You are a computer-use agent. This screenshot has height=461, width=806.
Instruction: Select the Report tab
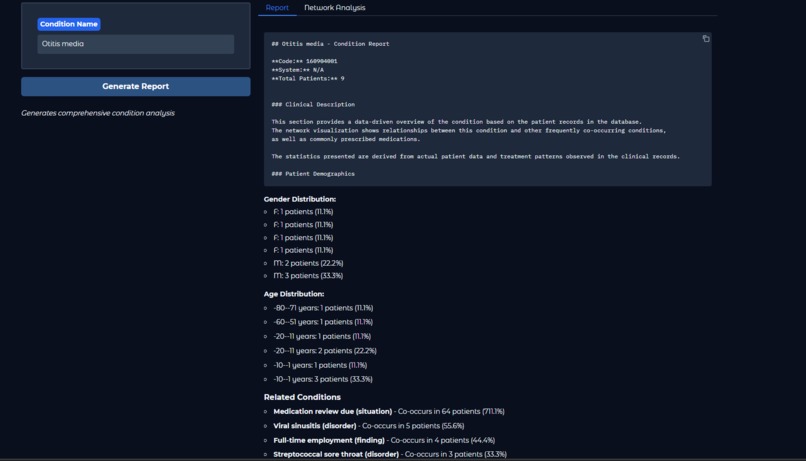[x=277, y=8]
